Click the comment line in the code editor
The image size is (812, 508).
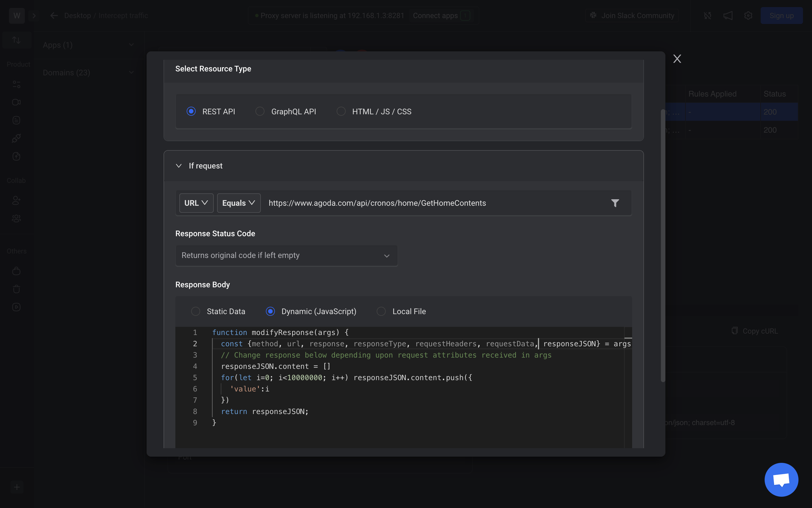[386, 355]
